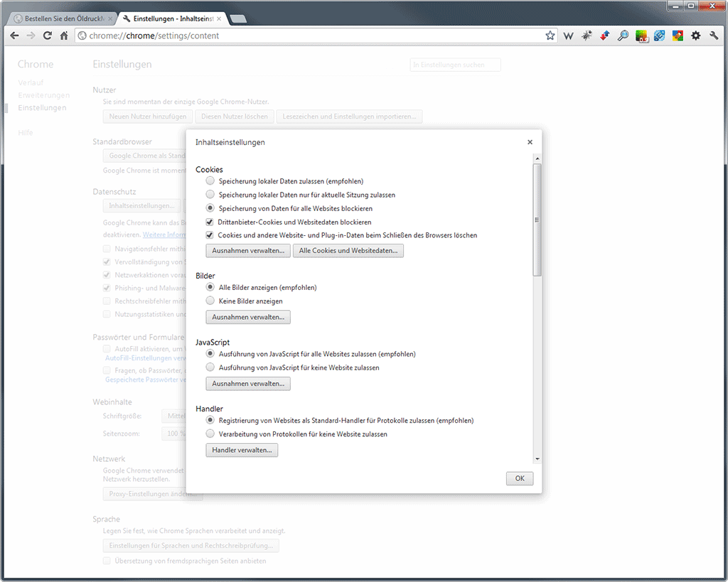Open Ausnahmen verwalten under Cookies
The width and height of the screenshot is (728, 582).
click(x=248, y=251)
